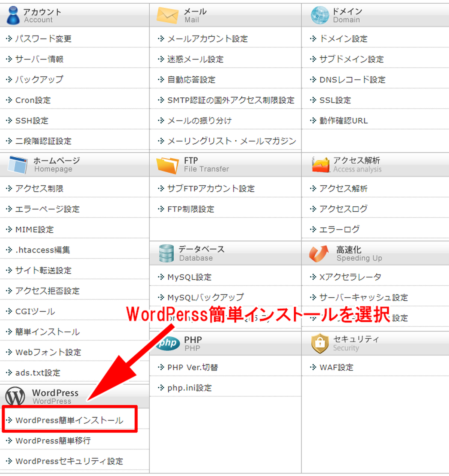This screenshot has width=449, height=476.
Task: Click the WordPress logo icon
Action: [15, 396]
